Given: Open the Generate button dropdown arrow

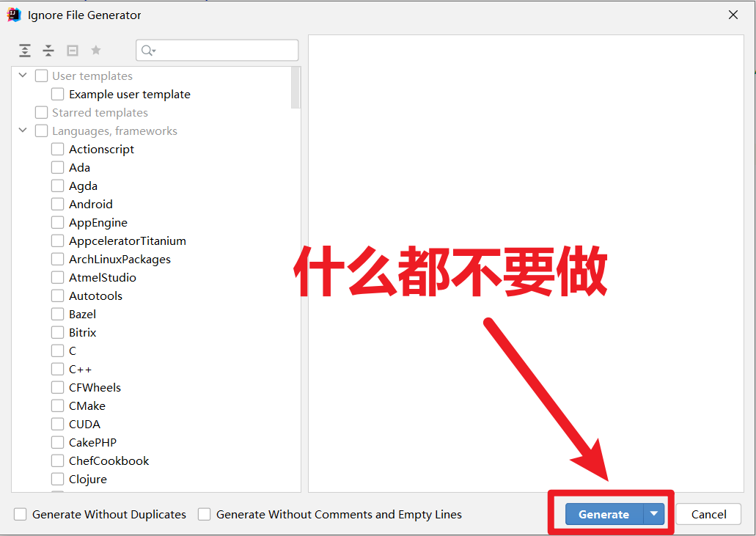Looking at the screenshot, I should (654, 514).
